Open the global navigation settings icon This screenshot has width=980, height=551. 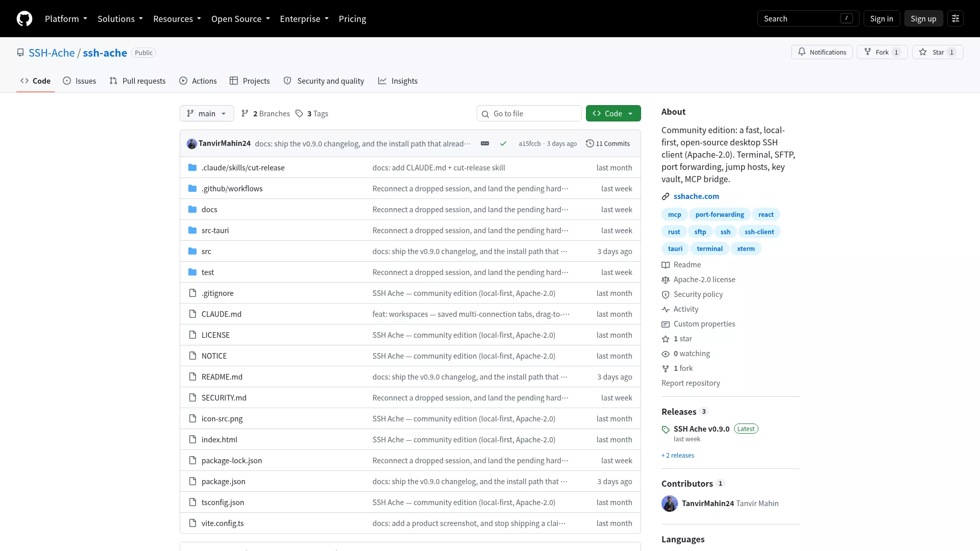(x=955, y=19)
